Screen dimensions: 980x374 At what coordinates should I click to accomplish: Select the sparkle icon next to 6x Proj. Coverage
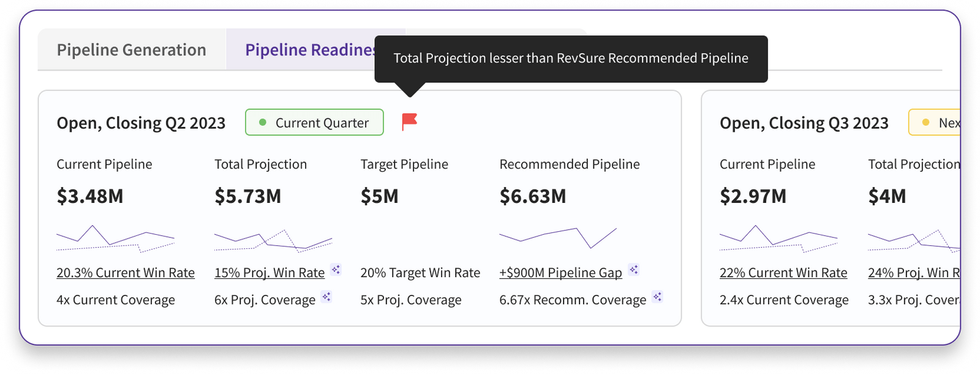click(x=326, y=298)
